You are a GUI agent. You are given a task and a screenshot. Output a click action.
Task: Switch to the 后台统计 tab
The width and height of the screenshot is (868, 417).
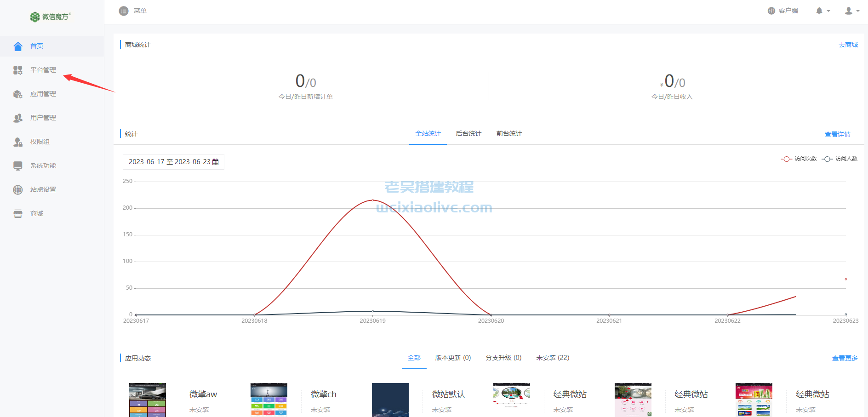click(x=468, y=133)
